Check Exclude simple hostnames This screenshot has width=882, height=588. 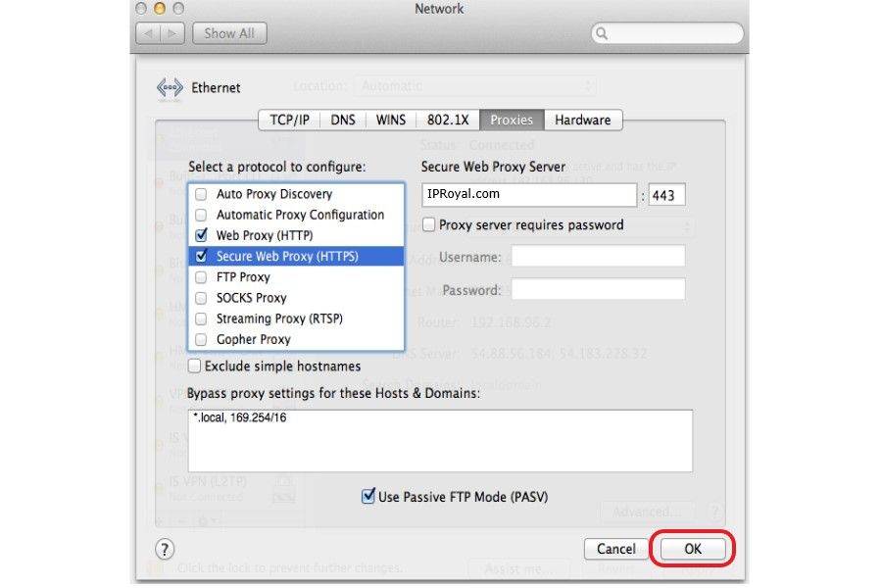point(195,367)
